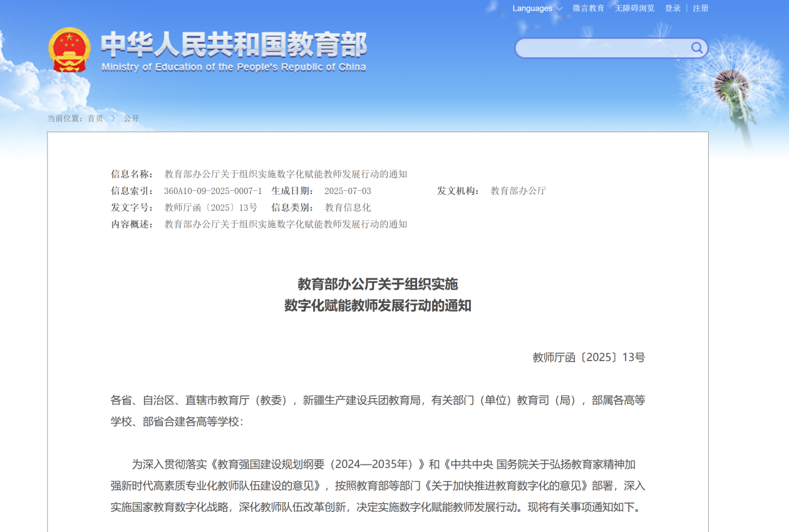Click the 生成日期 label
Screen dimensions: 789x532
pos(292,191)
